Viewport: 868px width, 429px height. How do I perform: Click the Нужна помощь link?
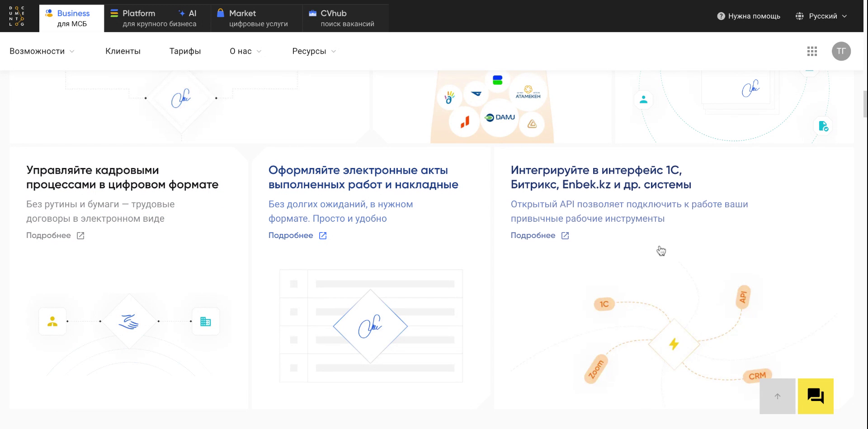click(754, 16)
